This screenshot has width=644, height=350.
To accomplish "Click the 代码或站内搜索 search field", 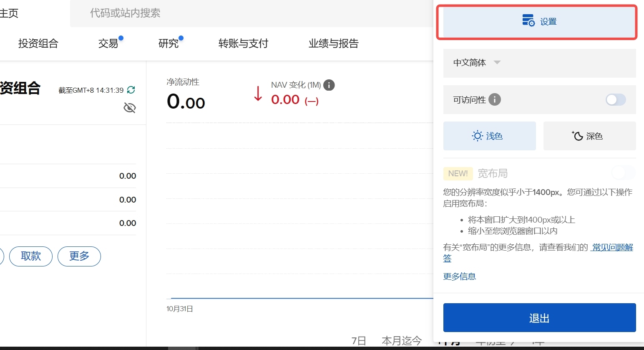I will click(125, 13).
